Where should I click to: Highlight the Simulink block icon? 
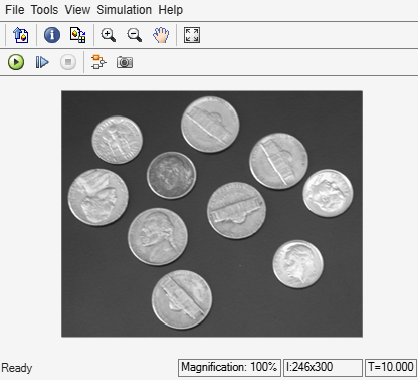tap(99, 62)
